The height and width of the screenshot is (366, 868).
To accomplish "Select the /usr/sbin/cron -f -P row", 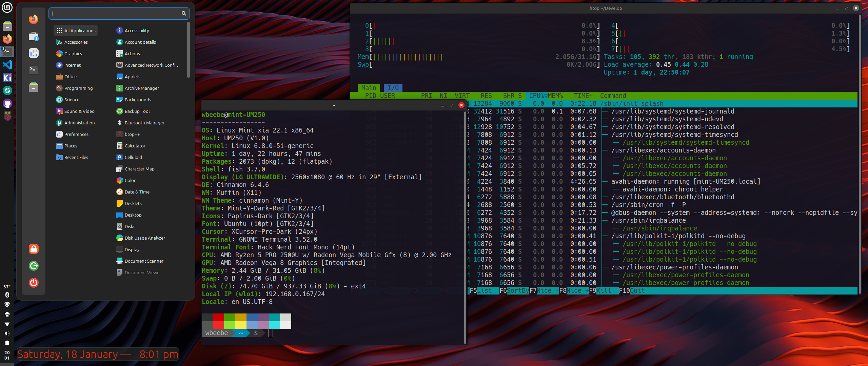I will click(663, 205).
